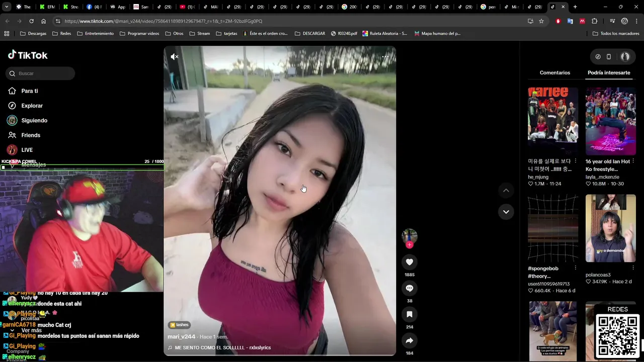The image size is (644, 362).
Task: Open the #spongebob #theory video thumbnail
Action: 553,228
